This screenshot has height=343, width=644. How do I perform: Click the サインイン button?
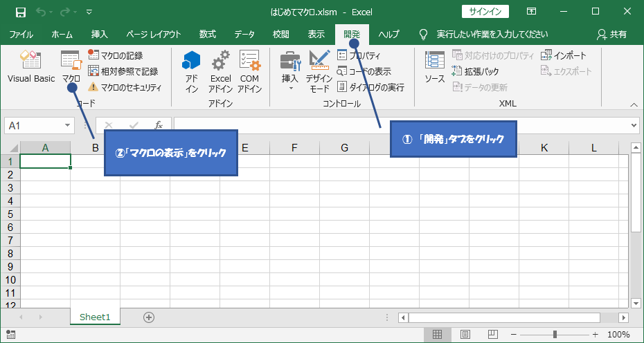pyautogui.click(x=485, y=12)
